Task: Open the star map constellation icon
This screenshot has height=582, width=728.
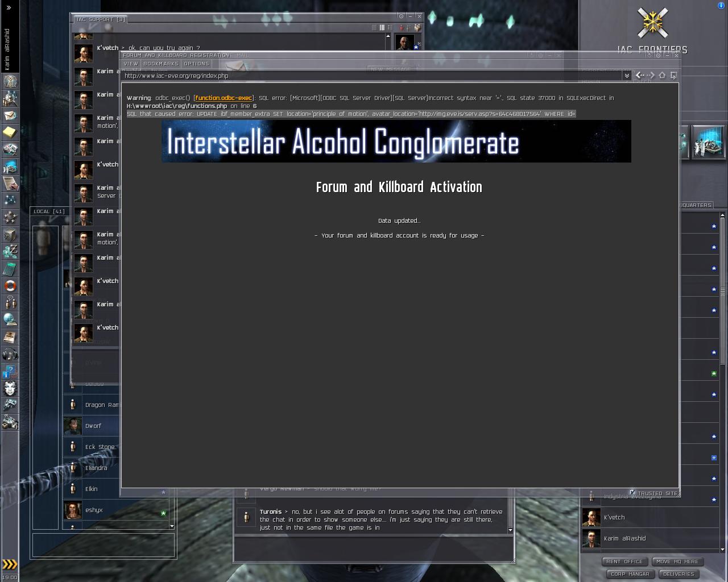Action: 10,200
